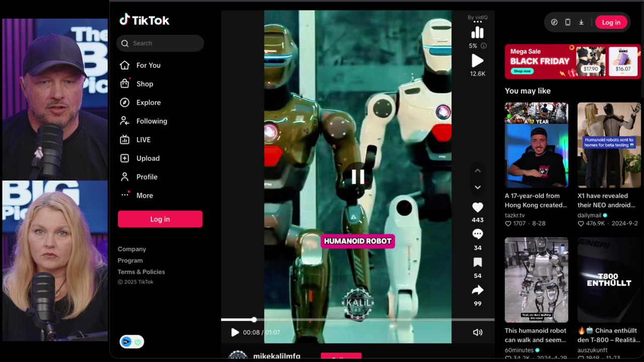
Task: Click the 60minutes account link
Action: click(520, 350)
